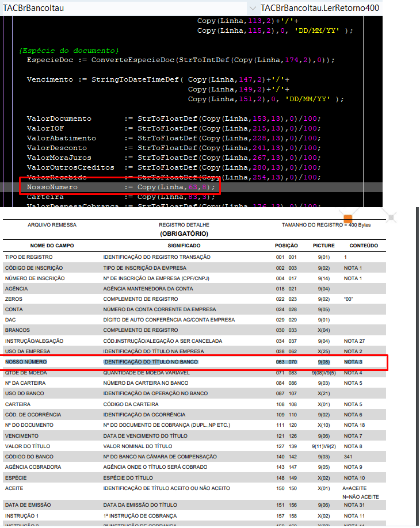This screenshot has width=420, height=528.
Task: Click the ACEITE field name
Action: [x=14, y=489]
